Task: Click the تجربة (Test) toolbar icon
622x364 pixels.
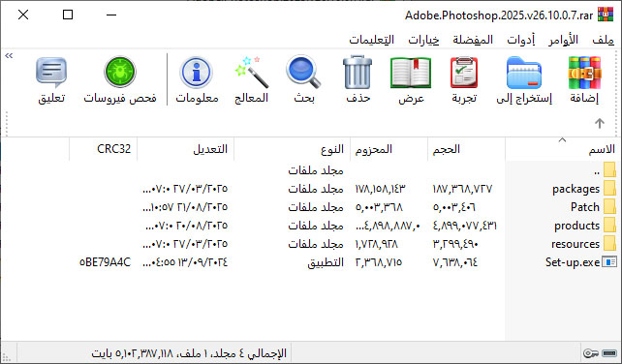Action: (x=464, y=73)
